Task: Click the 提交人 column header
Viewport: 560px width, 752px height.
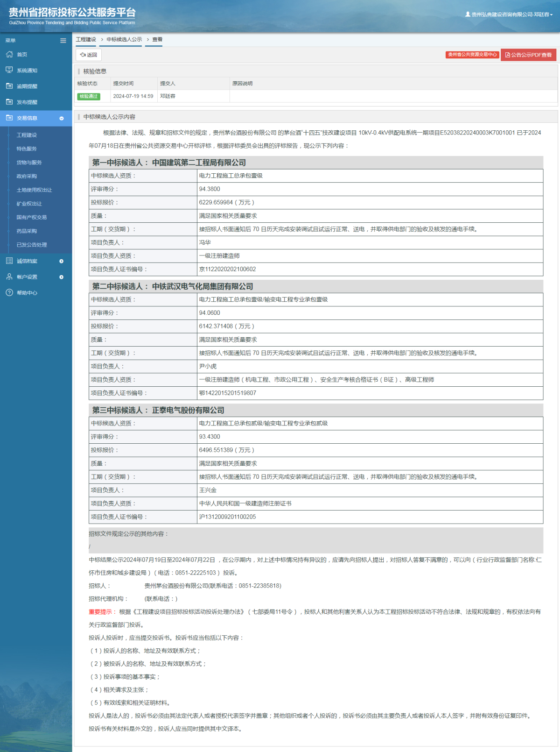Action: coord(168,84)
